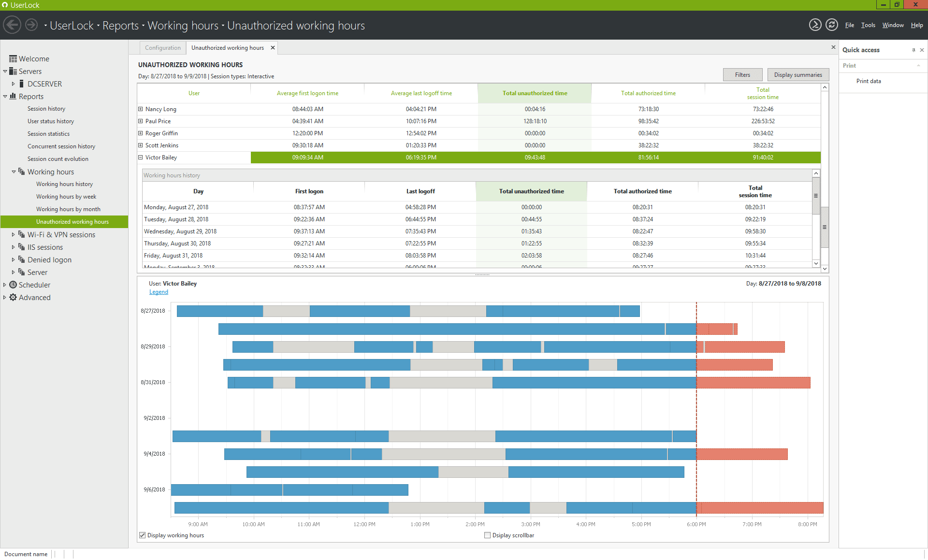The height and width of the screenshot is (560, 928).
Task: Open the Legend link
Action: 159,292
